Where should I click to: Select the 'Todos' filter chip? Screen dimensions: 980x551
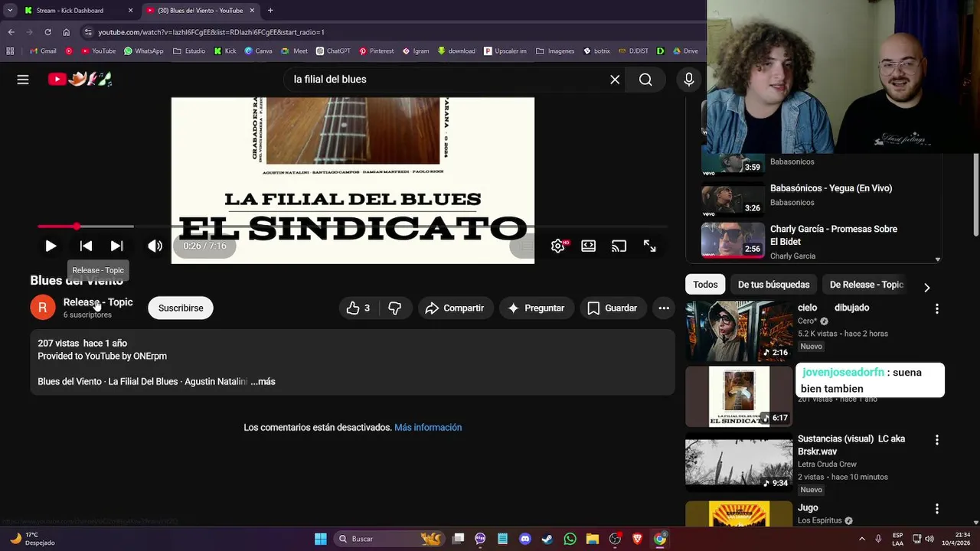(x=705, y=285)
